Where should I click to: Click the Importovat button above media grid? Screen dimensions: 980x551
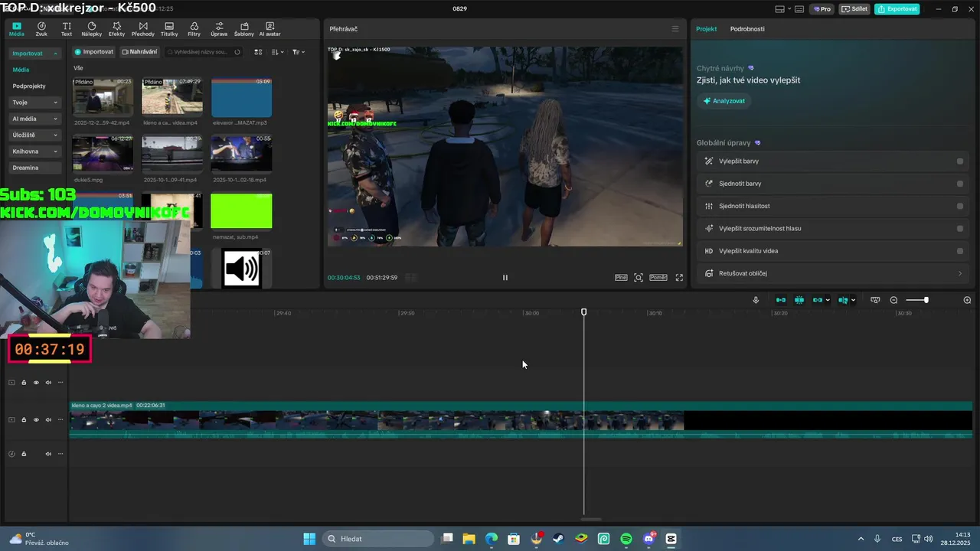point(94,52)
